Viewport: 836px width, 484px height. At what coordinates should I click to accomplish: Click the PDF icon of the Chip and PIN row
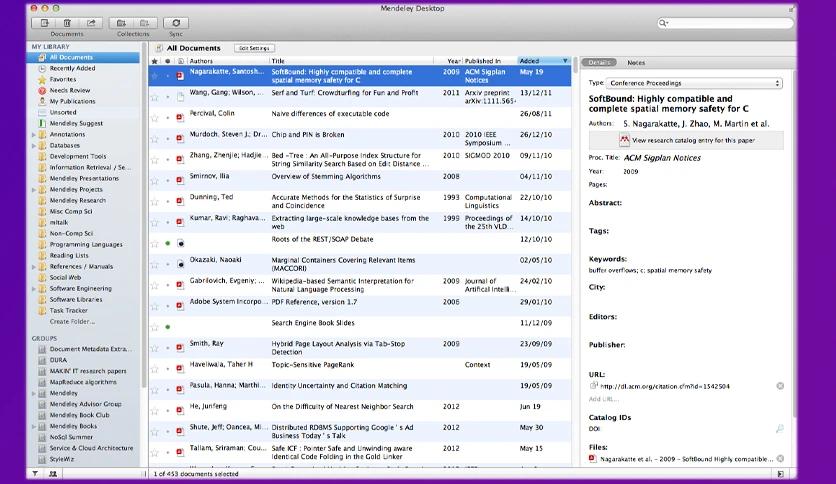[180, 139]
